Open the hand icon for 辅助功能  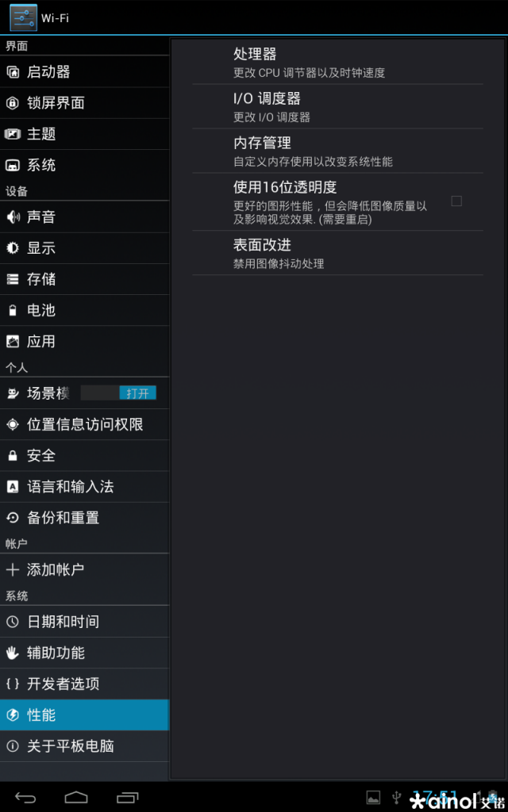pos(13,653)
